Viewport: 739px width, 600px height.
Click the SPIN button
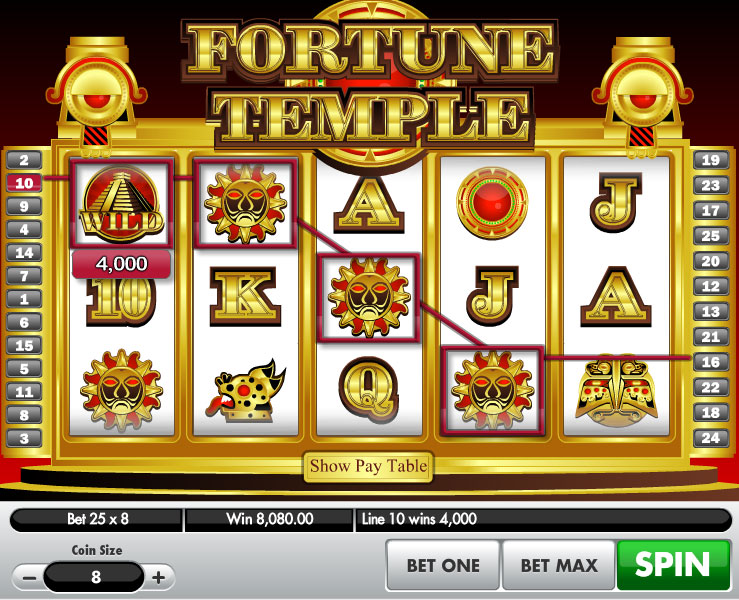click(x=673, y=564)
